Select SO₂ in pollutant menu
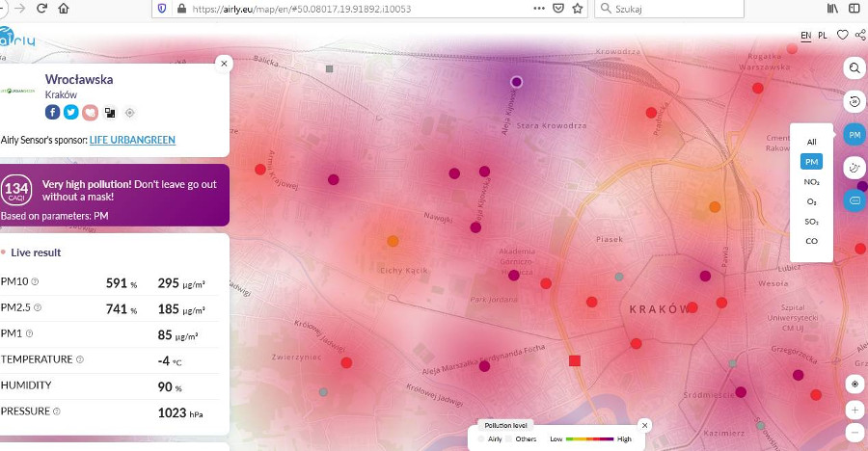The width and height of the screenshot is (868, 451). (811, 222)
